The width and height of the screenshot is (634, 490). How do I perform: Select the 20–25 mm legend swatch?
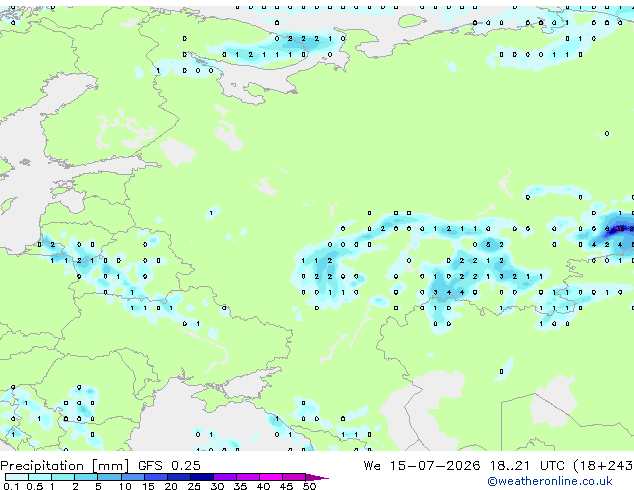click(x=178, y=477)
